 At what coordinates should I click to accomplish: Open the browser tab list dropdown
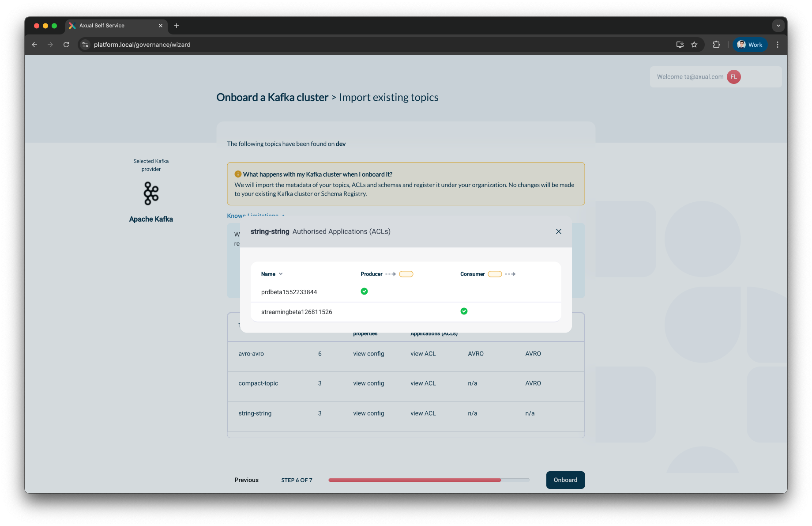click(x=778, y=26)
